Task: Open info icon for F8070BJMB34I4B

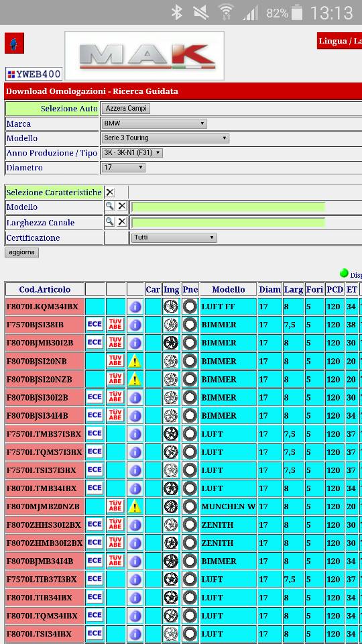Action: 135,561
